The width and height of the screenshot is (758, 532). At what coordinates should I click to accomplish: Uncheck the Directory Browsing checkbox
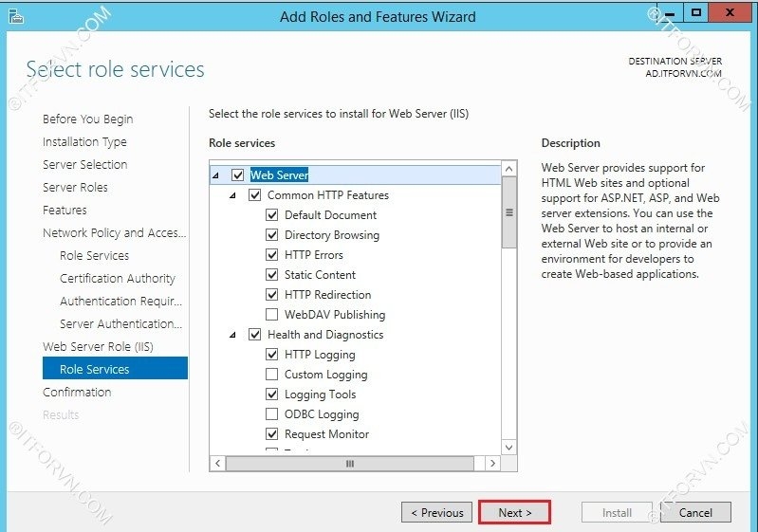click(x=272, y=235)
